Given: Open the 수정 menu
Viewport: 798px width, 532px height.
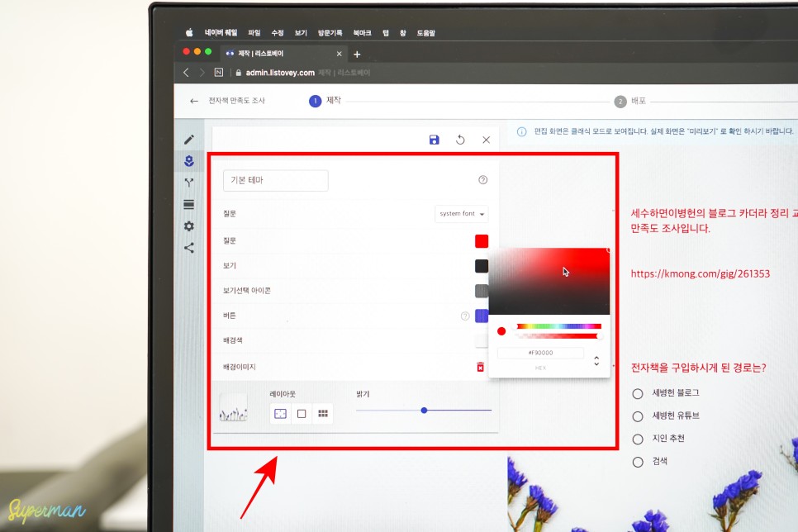Looking at the screenshot, I should 278,32.
